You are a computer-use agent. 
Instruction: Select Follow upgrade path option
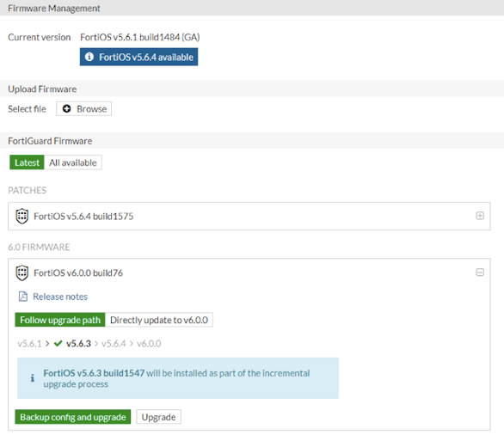pyautogui.click(x=60, y=320)
